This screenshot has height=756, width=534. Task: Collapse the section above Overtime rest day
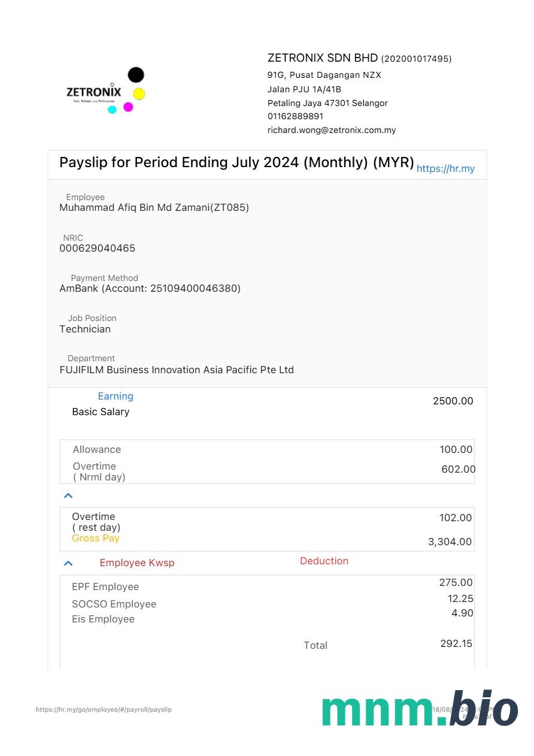[68, 495]
